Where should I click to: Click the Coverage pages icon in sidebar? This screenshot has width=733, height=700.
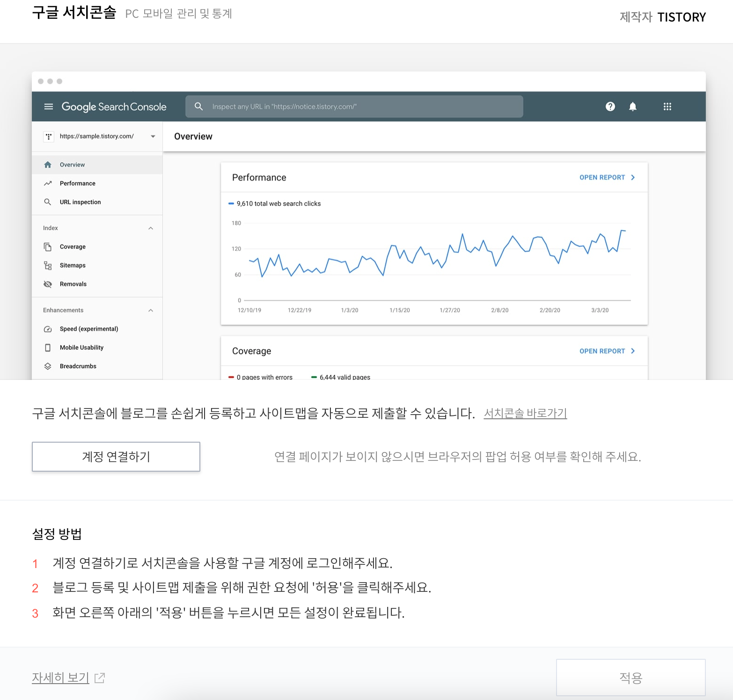[x=48, y=247]
